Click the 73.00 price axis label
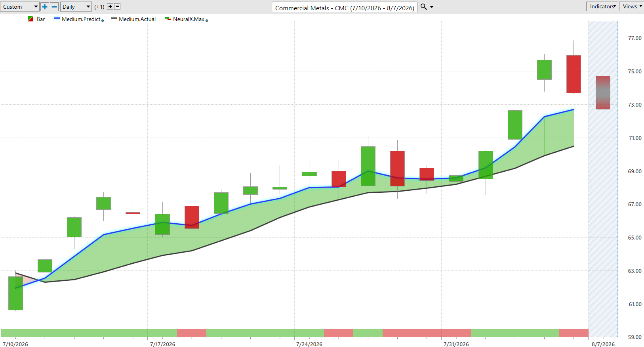This screenshot has height=347, width=644. point(635,105)
